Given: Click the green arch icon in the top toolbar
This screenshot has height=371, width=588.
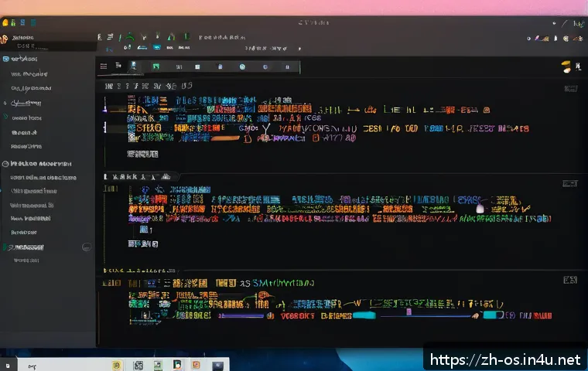Looking at the screenshot, I should (130, 37).
